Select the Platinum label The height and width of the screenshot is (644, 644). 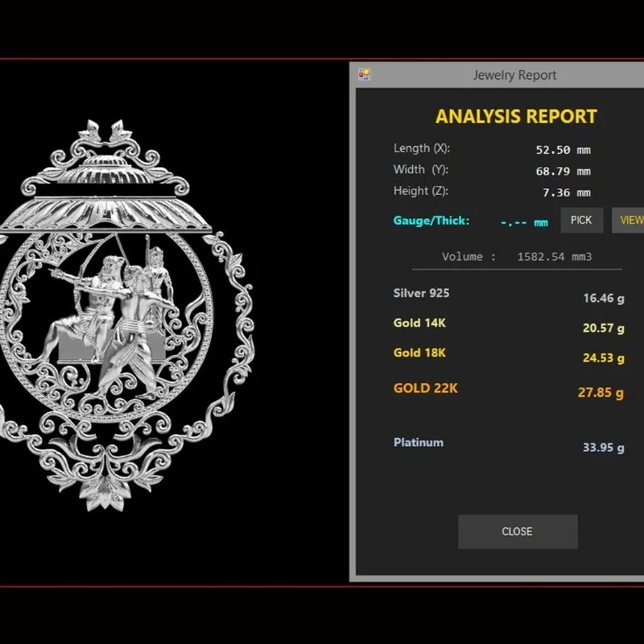pos(418,442)
